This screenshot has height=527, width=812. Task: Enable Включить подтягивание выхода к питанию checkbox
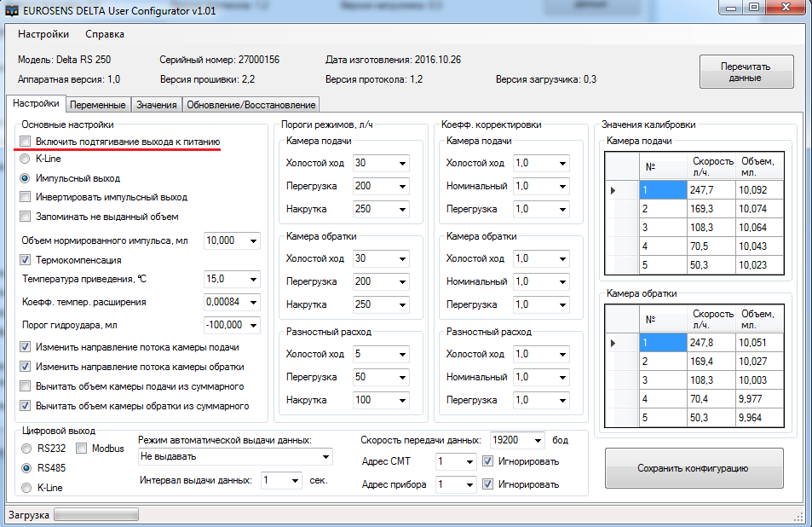click(26, 141)
